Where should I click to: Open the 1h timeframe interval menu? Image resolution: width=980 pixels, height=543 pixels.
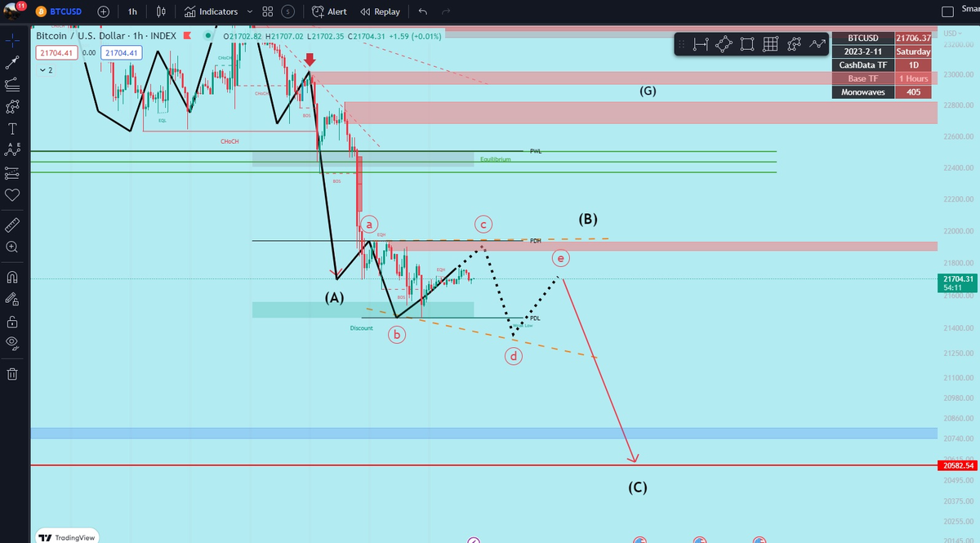coord(132,11)
